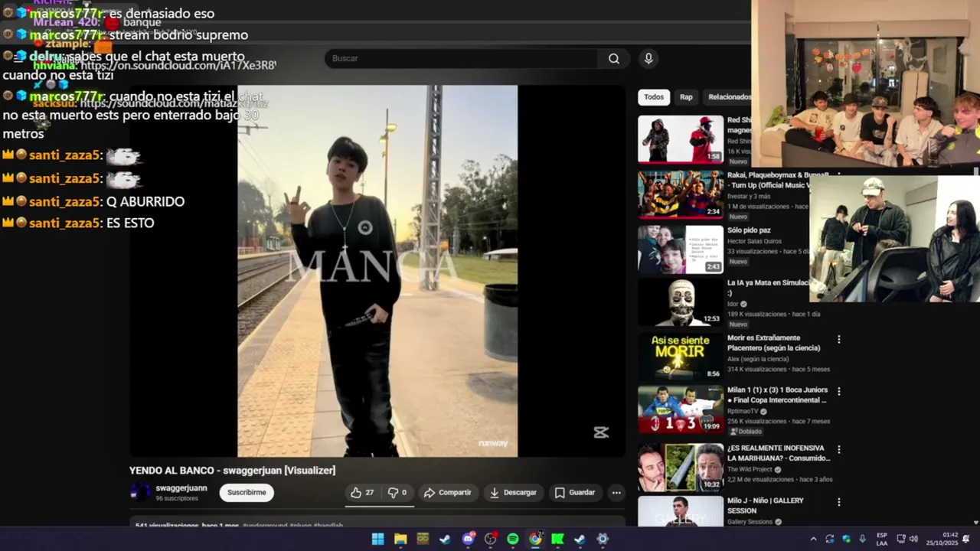Click the video player frame

377,271
